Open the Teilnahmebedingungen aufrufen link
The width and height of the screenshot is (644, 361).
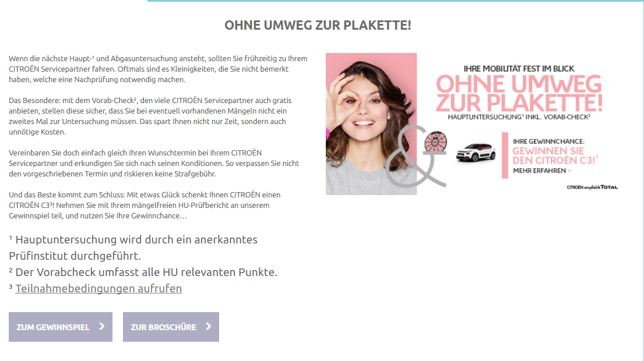point(98,288)
